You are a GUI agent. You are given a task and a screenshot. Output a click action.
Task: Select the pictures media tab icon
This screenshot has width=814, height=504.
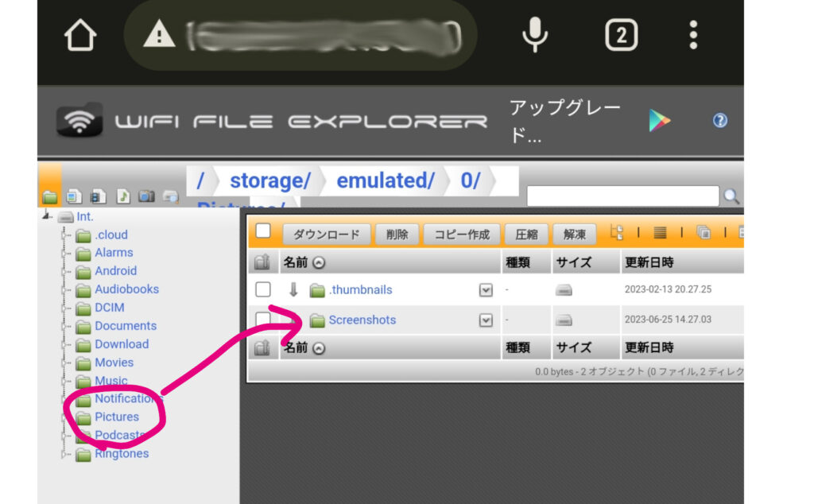coord(74,196)
